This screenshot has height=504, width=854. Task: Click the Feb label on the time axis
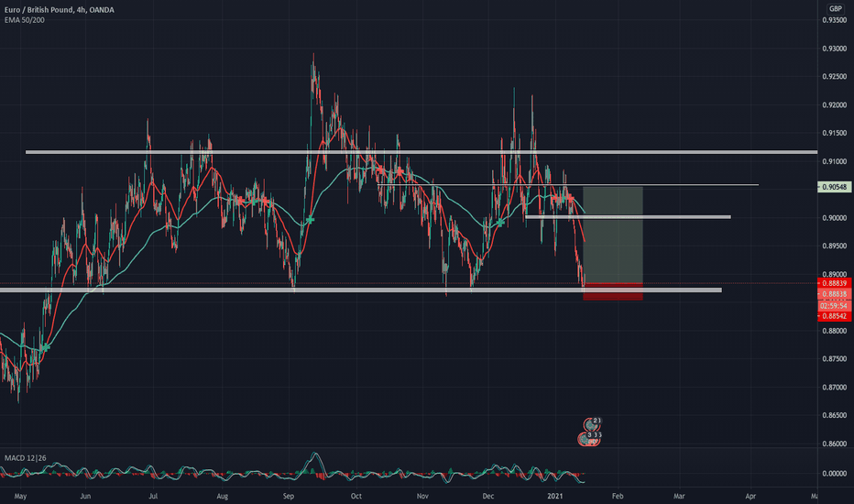pyautogui.click(x=617, y=497)
